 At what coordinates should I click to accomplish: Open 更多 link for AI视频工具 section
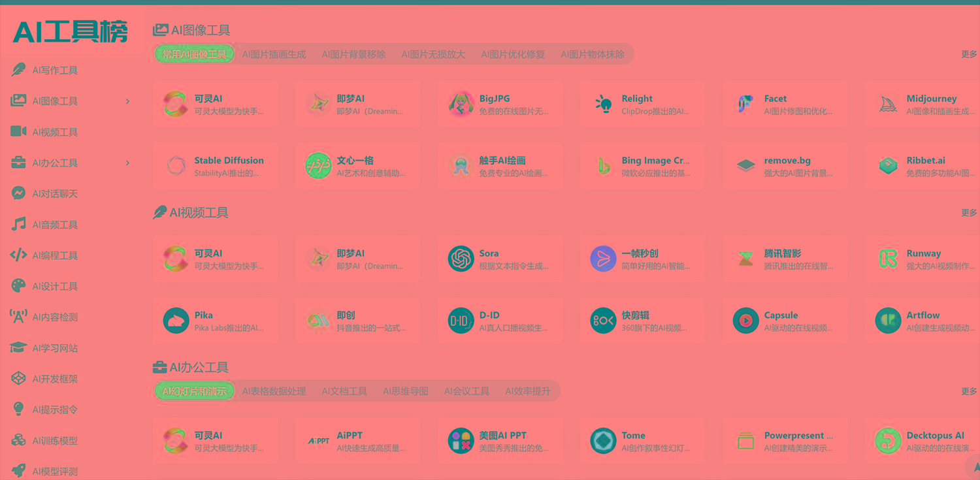click(969, 212)
